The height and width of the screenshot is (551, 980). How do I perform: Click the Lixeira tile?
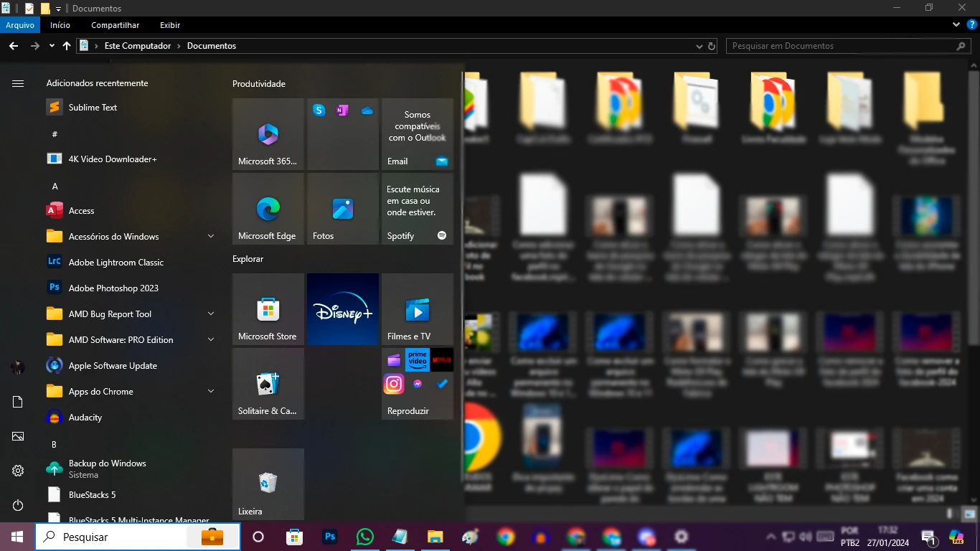click(x=268, y=484)
